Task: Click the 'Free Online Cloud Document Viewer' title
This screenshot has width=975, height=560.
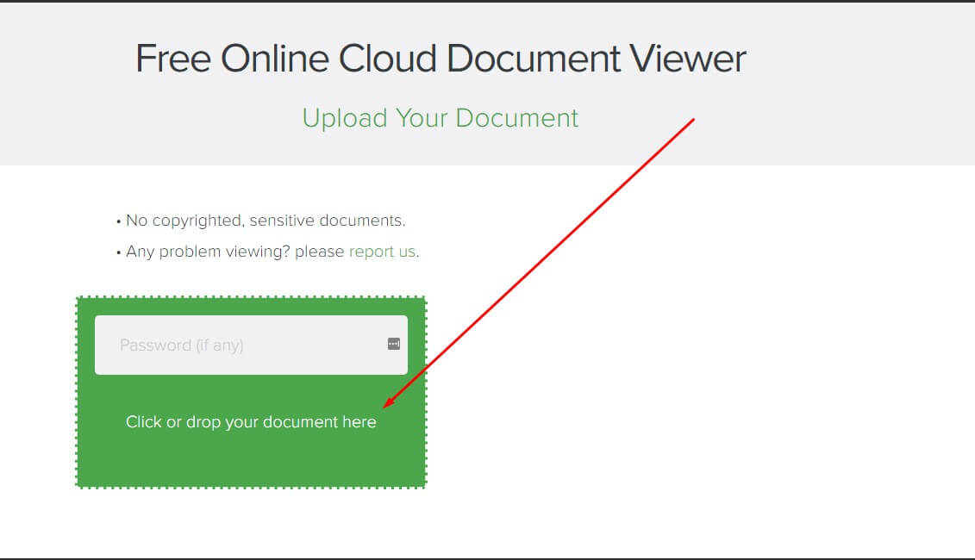Action: pyautogui.click(x=441, y=59)
